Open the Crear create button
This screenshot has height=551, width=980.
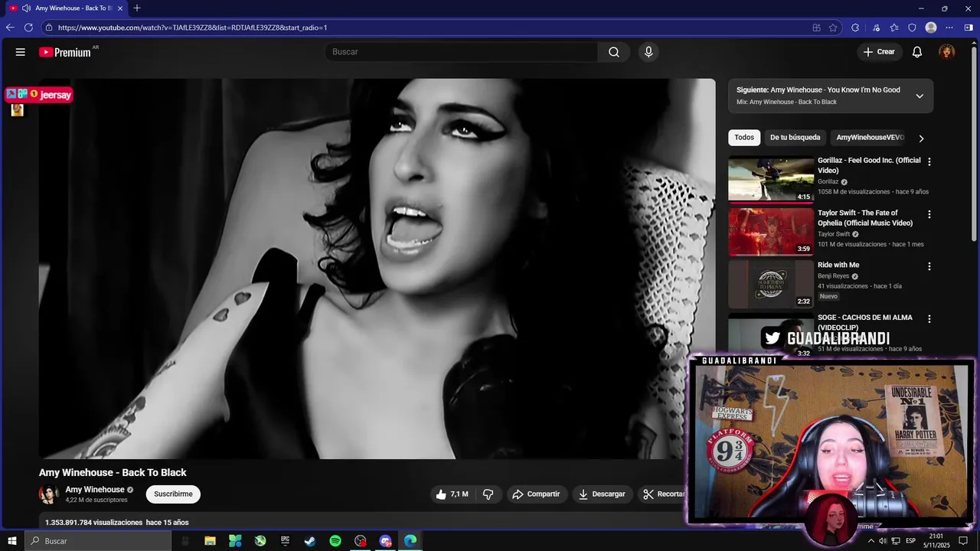pos(879,52)
